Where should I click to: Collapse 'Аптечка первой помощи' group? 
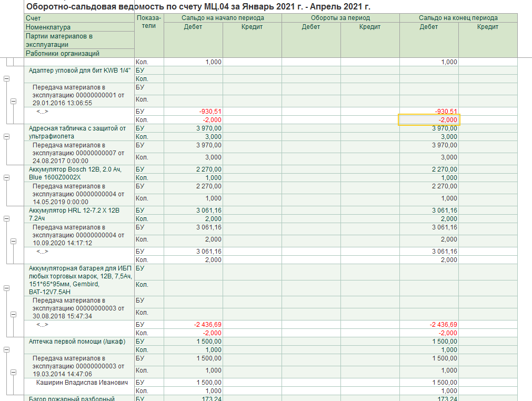[x=7, y=350]
